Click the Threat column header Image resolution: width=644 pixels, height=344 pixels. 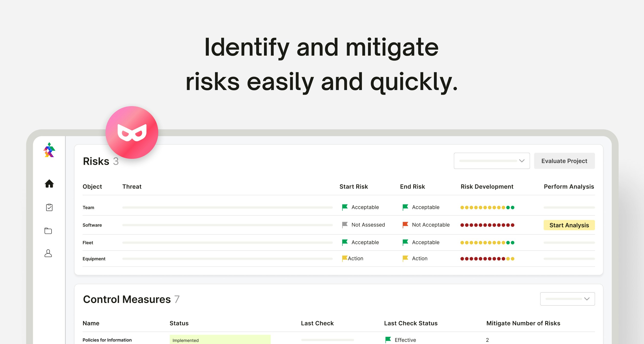pyautogui.click(x=132, y=187)
